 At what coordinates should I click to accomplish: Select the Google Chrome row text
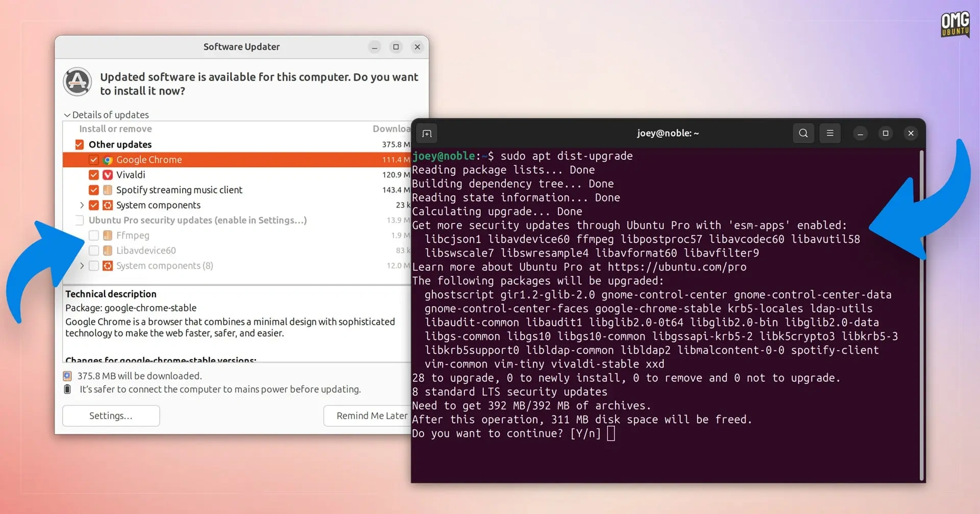coord(149,160)
